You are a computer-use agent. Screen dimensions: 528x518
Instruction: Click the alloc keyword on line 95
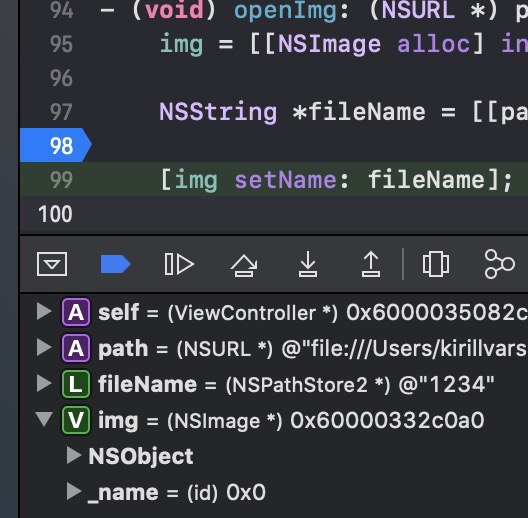point(433,44)
